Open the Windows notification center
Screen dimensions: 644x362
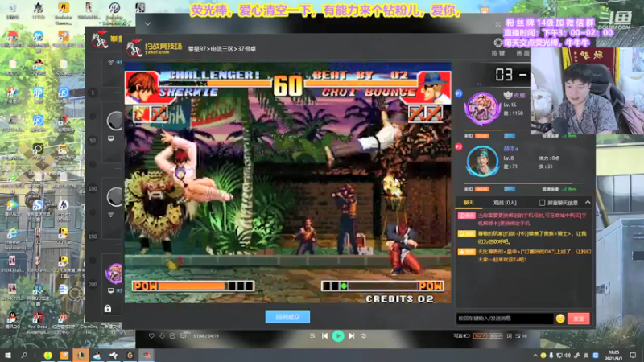633,356
